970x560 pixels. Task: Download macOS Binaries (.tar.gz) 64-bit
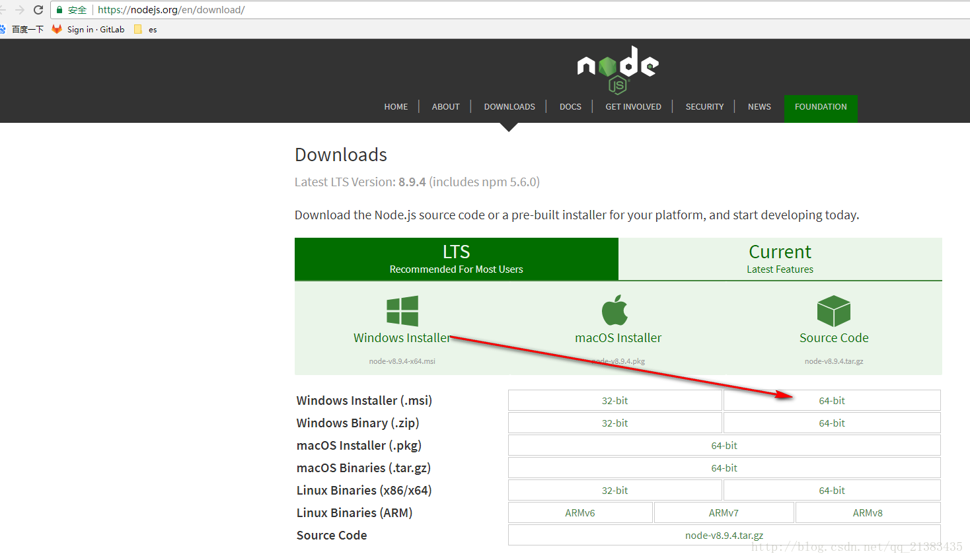click(724, 468)
